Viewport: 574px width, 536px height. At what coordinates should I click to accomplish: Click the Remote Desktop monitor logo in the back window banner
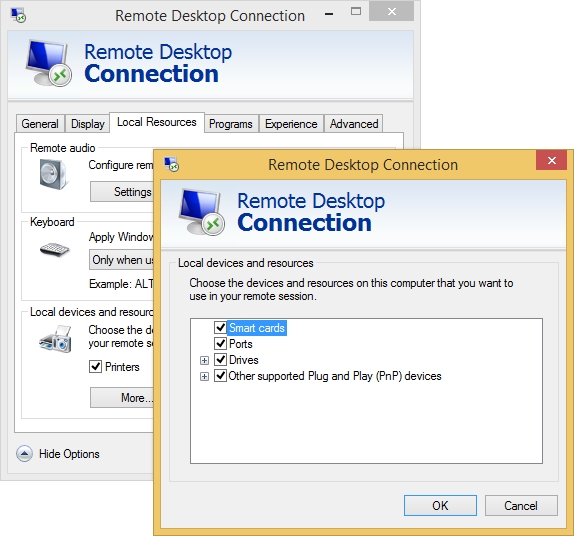48,63
